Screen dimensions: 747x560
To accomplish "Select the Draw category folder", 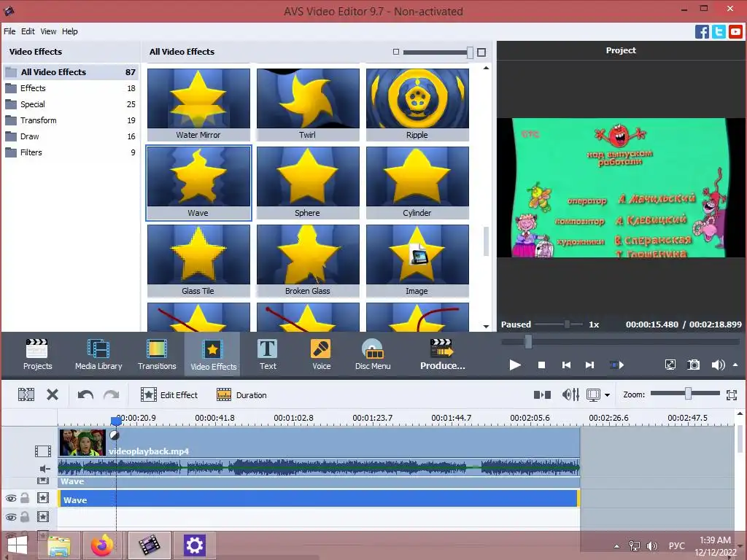I will (71, 136).
